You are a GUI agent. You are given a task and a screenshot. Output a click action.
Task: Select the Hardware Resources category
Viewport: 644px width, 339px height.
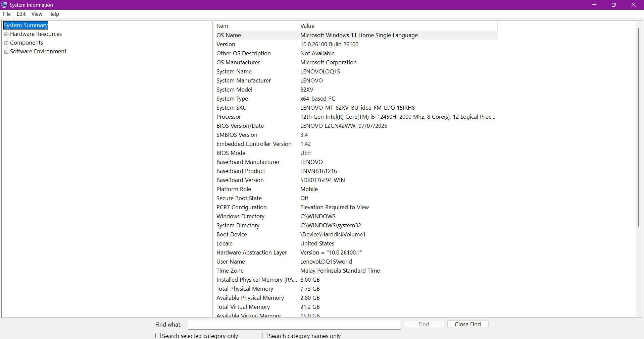click(36, 34)
